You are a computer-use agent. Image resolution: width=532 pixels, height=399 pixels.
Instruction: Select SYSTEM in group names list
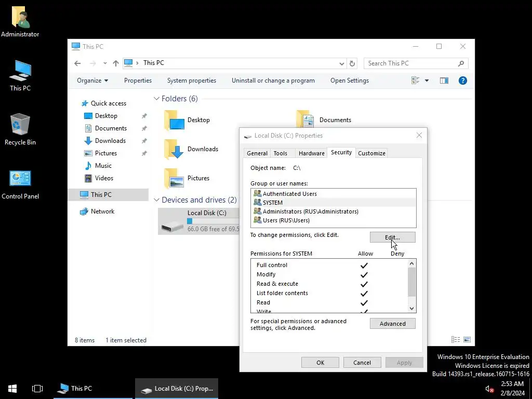coord(333,203)
